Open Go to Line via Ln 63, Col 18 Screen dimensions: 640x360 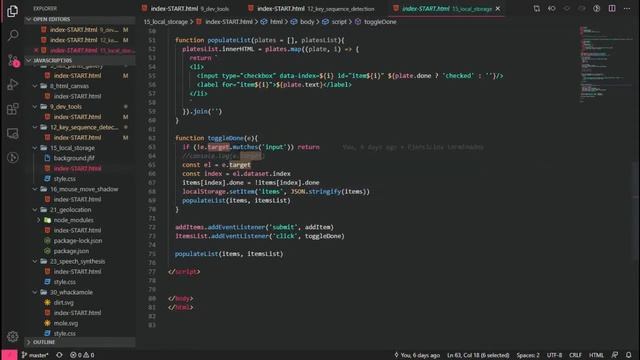point(478,355)
